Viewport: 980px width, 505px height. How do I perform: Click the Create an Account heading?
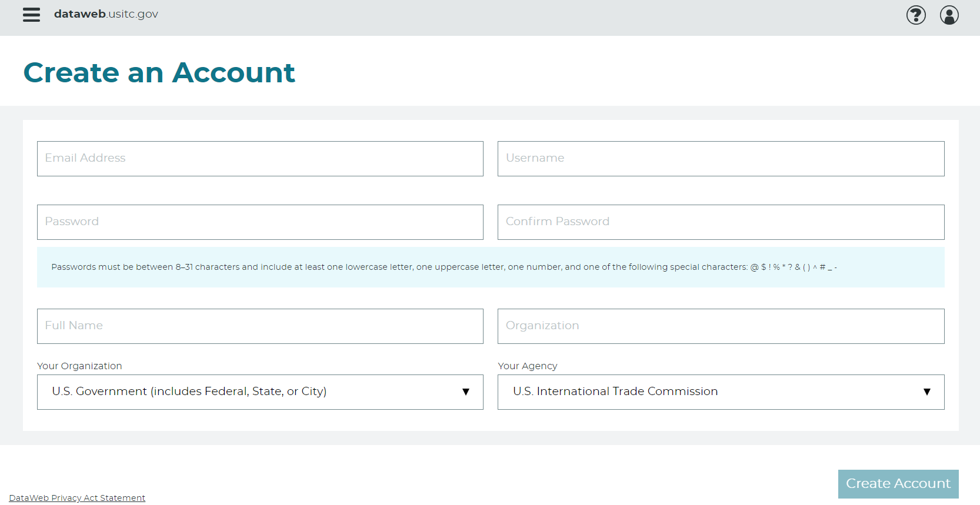[x=159, y=73]
